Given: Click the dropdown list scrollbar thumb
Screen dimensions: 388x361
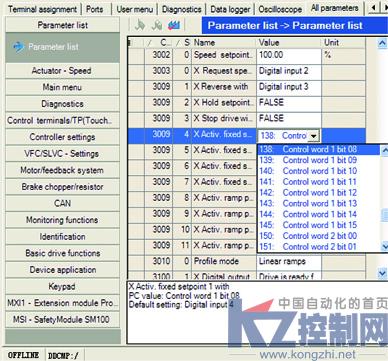Looking at the screenshot, I should point(385,215).
